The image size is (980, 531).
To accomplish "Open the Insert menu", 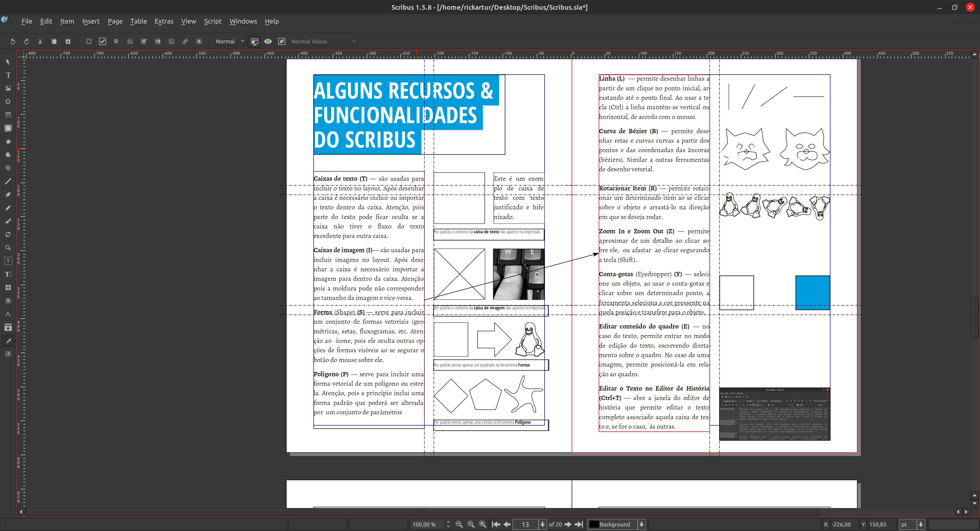I will 91,21.
